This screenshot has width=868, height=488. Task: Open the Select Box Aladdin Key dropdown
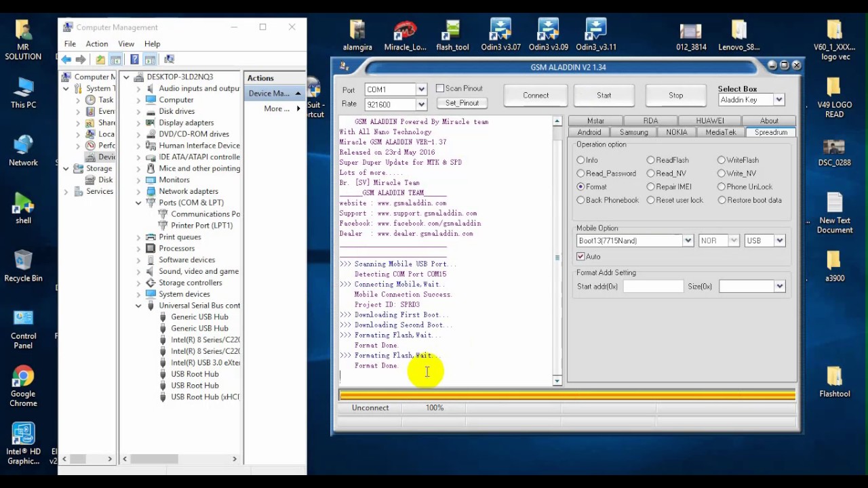click(779, 100)
